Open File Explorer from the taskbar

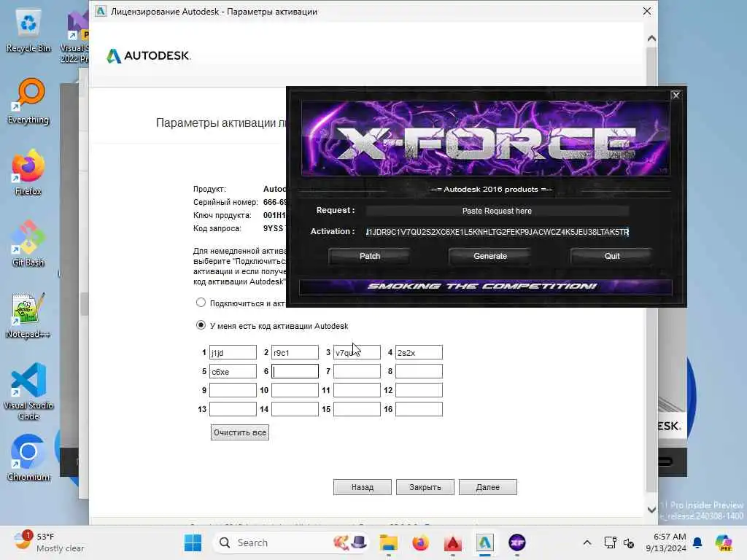click(388, 542)
